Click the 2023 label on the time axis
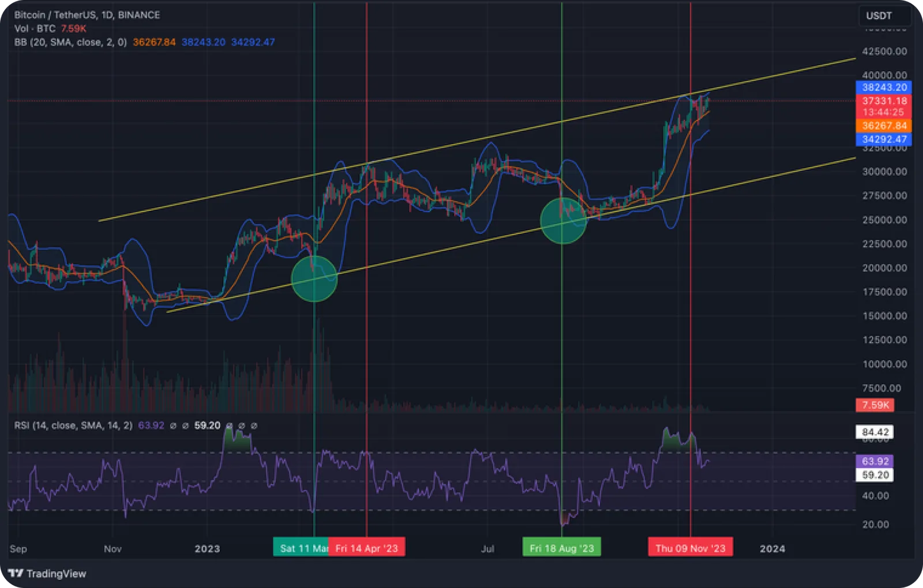 pyautogui.click(x=207, y=548)
